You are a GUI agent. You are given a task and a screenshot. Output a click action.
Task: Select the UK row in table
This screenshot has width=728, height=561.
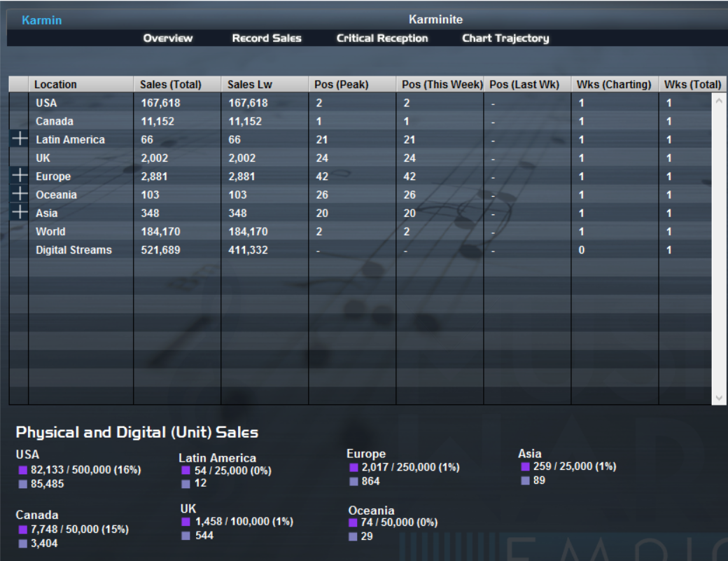point(360,158)
